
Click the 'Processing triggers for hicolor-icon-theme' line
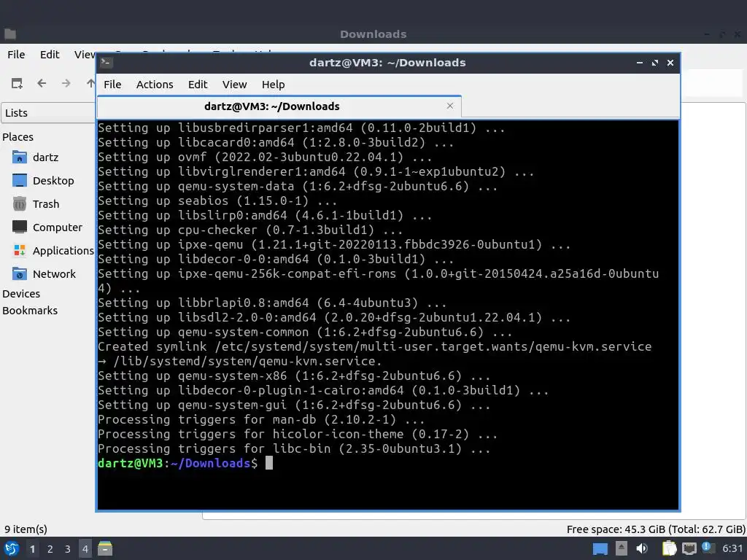(298, 435)
